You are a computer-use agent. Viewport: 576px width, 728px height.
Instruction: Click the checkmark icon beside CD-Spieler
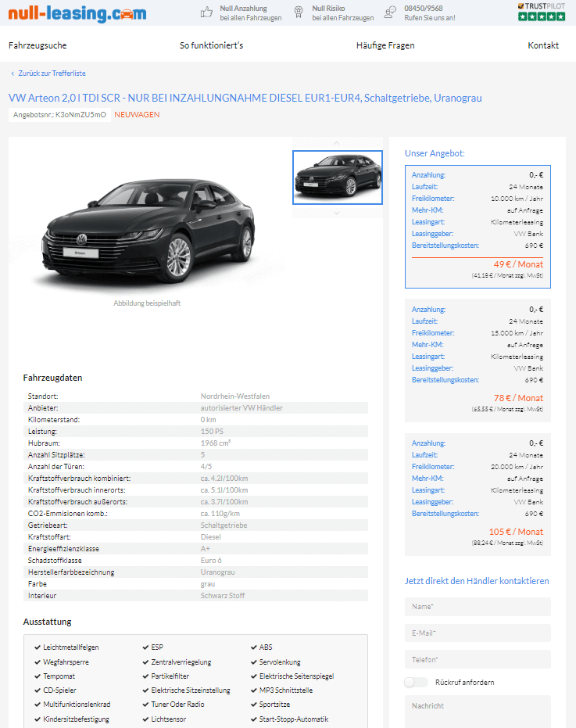click(x=38, y=690)
